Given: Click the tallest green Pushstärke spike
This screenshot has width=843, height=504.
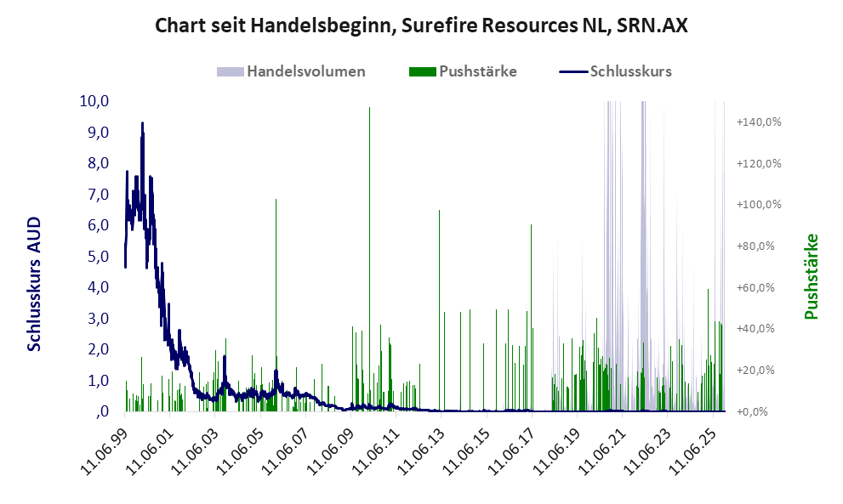Looking at the screenshot, I should [369, 108].
